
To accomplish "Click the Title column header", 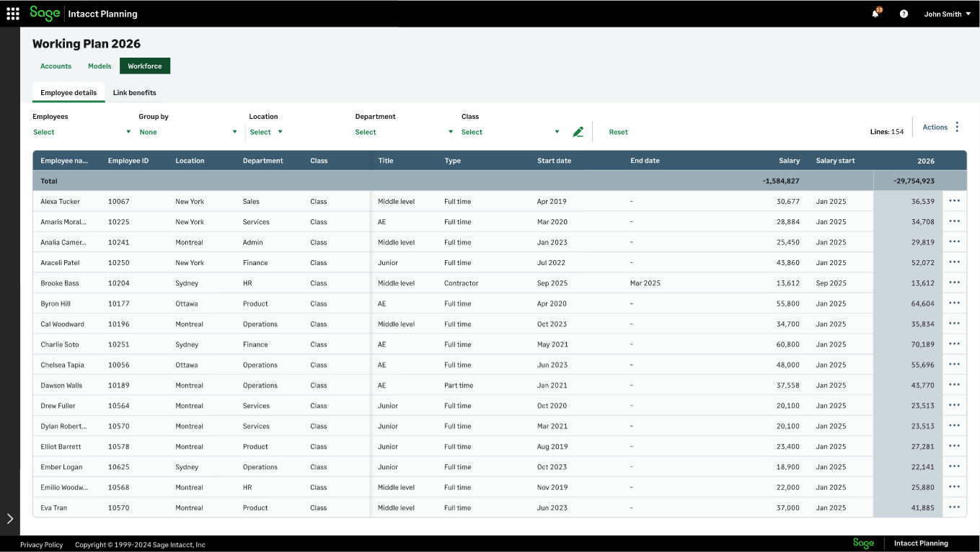I will coord(386,161).
